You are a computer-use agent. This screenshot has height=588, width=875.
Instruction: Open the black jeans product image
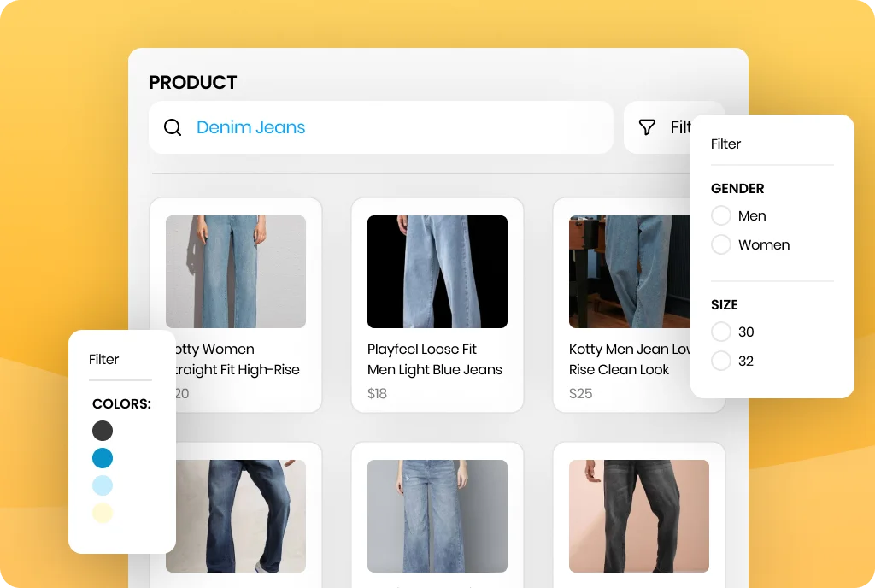(x=639, y=516)
